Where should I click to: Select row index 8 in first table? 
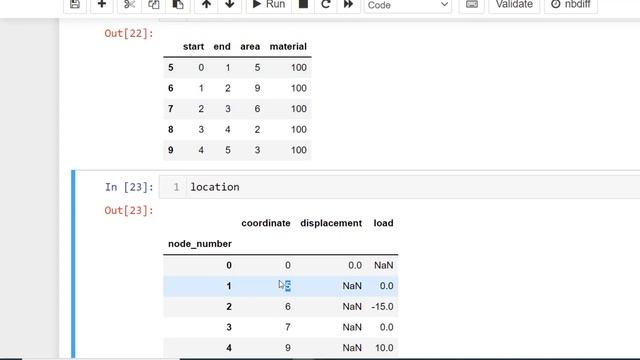pos(171,129)
